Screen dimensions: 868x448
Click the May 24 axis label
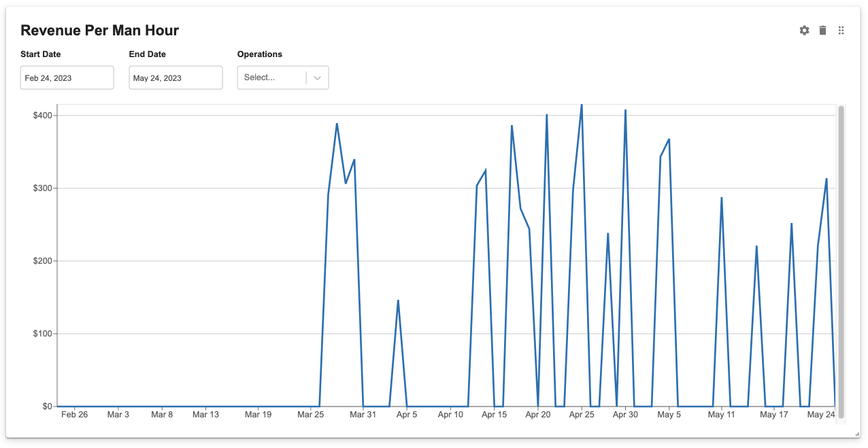(821, 415)
